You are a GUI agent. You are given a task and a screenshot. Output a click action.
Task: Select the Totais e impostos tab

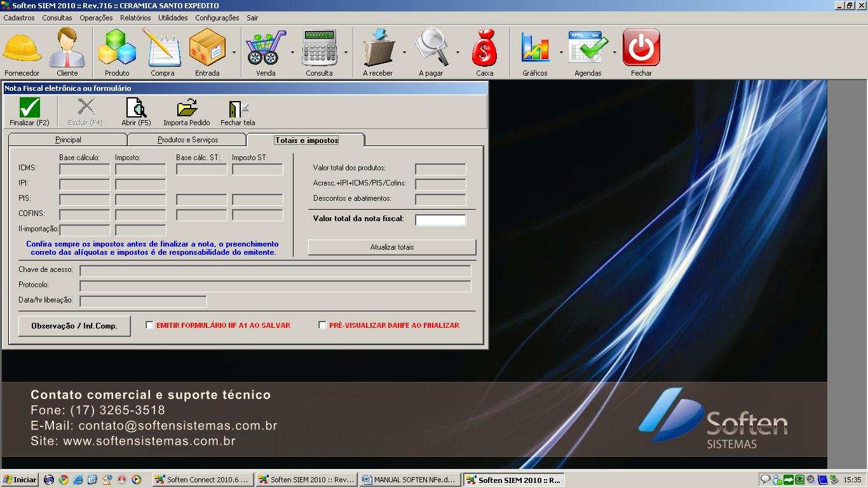pyautogui.click(x=306, y=140)
